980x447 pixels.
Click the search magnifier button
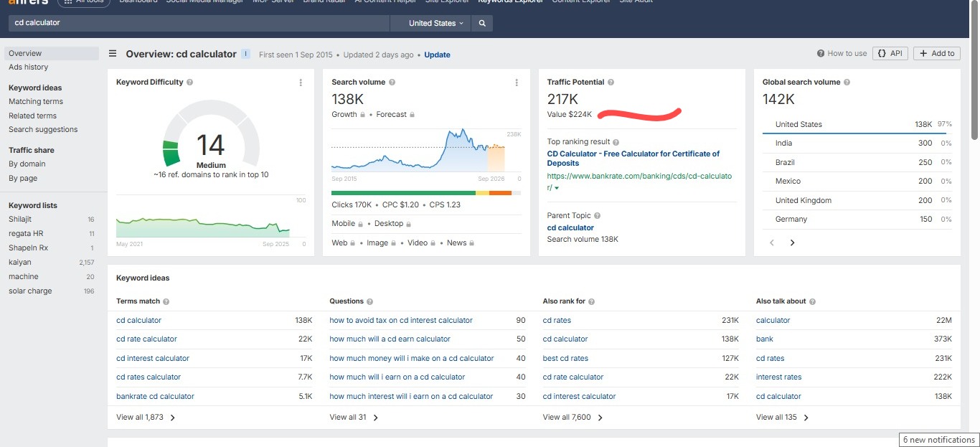(482, 23)
